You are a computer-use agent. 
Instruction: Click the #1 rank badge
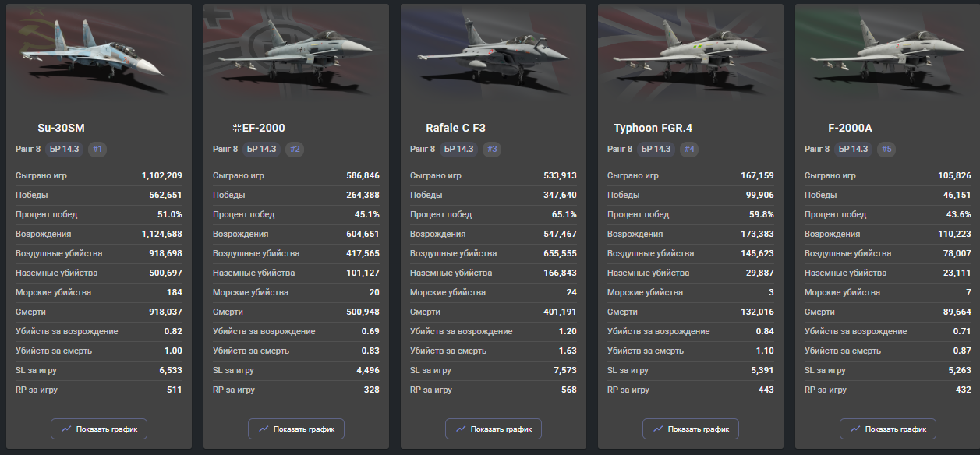(x=97, y=149)
